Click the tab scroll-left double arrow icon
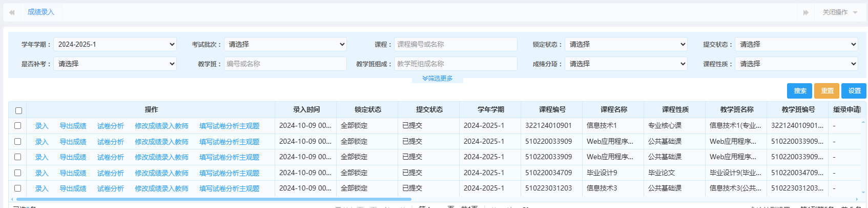Image resolution: width=868 pixels, height=208 pixels. tap(12, 12)
